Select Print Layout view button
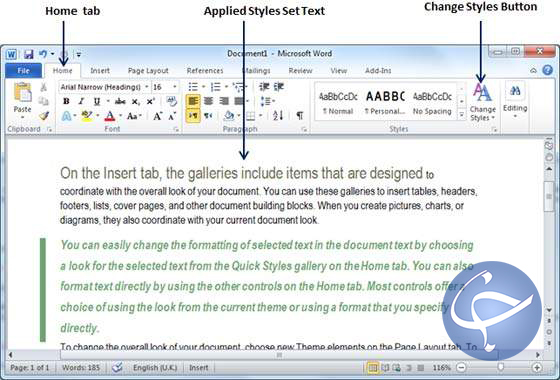The width and height of the screenshot is (560, 380). tap(372, 367)
